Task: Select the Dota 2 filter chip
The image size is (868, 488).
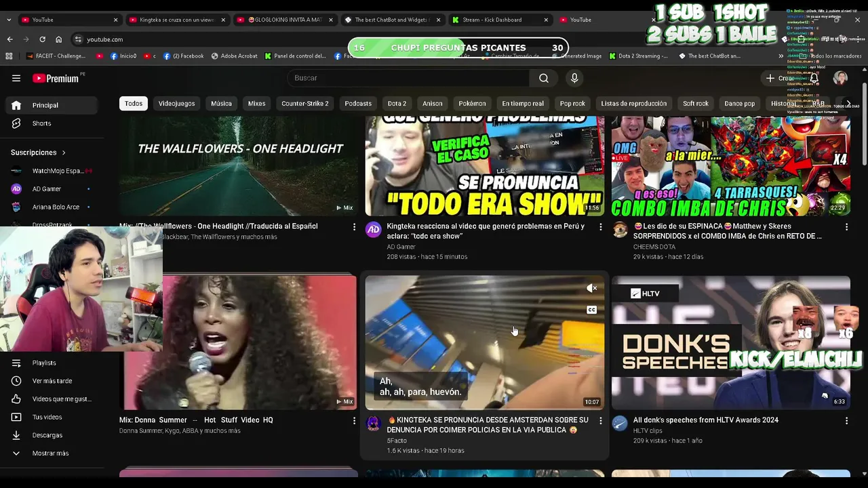Action: [397, 104]
